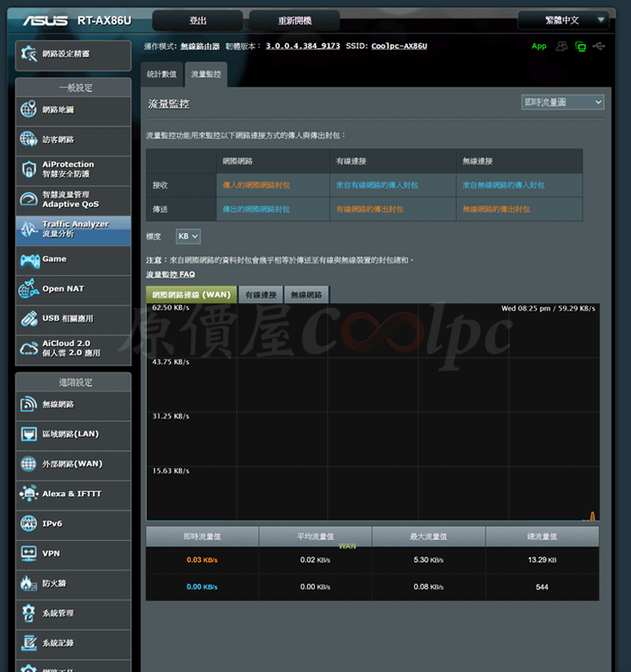Select the VPN icon
The image size is (631, 672).
28,553
